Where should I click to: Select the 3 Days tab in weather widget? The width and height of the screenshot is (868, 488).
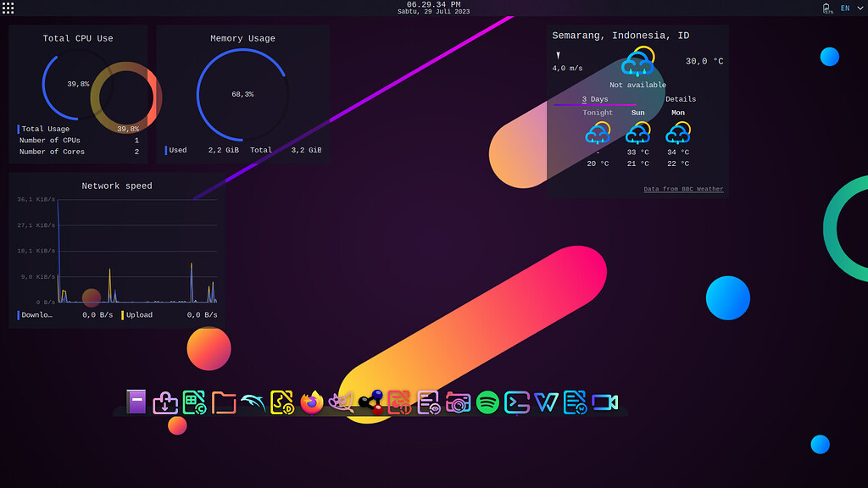594,99
